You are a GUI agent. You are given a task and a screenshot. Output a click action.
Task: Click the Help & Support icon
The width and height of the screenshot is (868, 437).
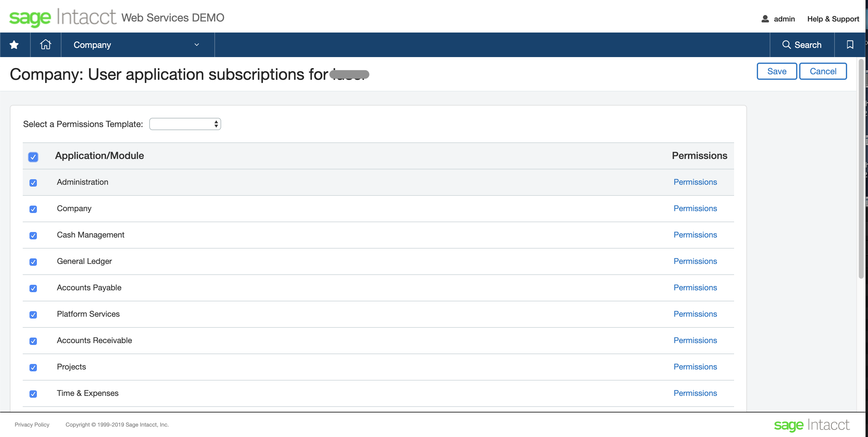[832, 18]
